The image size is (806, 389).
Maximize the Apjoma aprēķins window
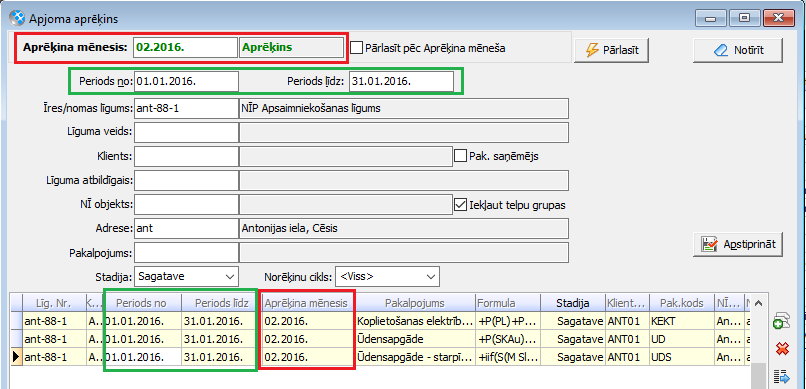[745, 18]
